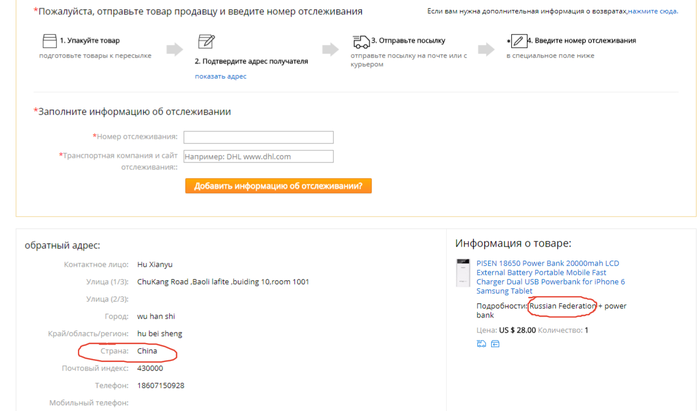Click the second small blue icon under the price
This screenshot has width=700, height=411.
tap(494, 344)
